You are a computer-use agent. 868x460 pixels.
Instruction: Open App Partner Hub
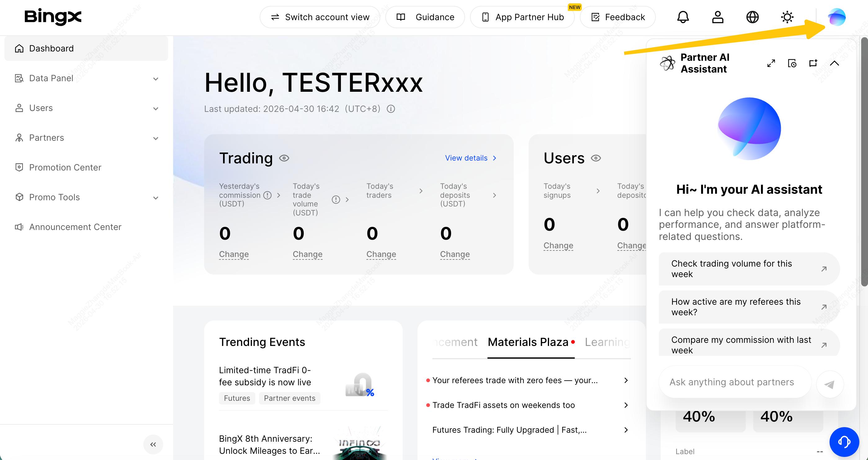click(x=522, y=17)
